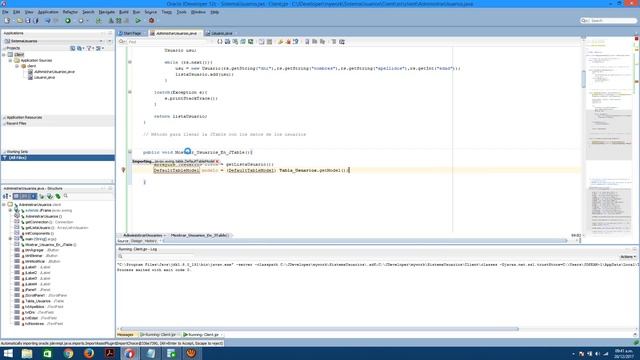Click the Structure sort icon
Screen dimensions: 640x360
(6, 196)
